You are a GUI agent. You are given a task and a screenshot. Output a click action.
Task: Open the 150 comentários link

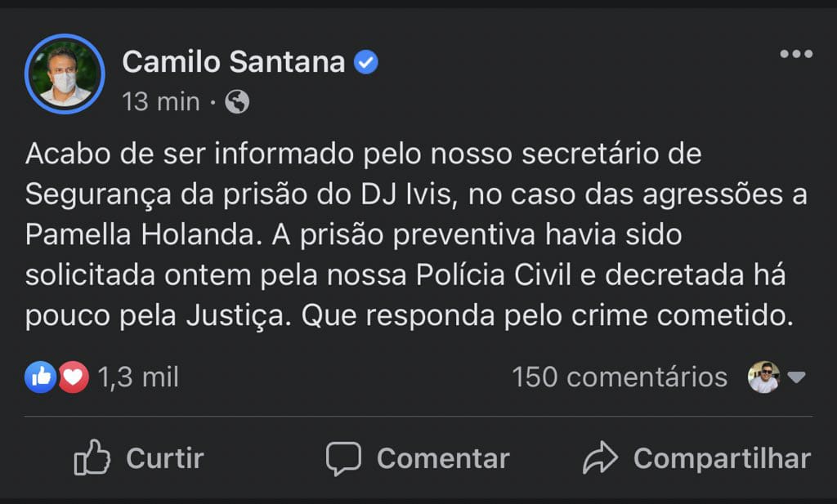click(620, 377)
